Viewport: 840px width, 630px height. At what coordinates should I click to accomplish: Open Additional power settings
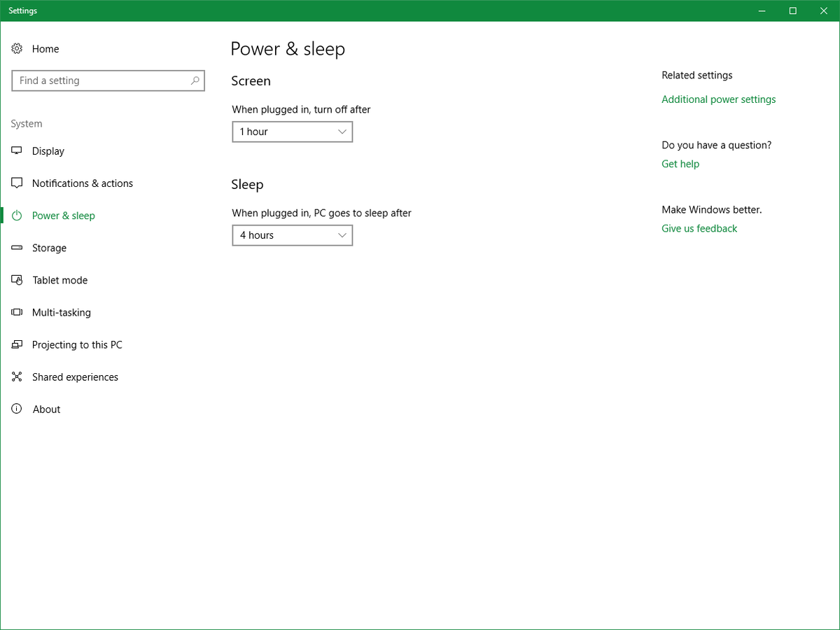(718, 99)
